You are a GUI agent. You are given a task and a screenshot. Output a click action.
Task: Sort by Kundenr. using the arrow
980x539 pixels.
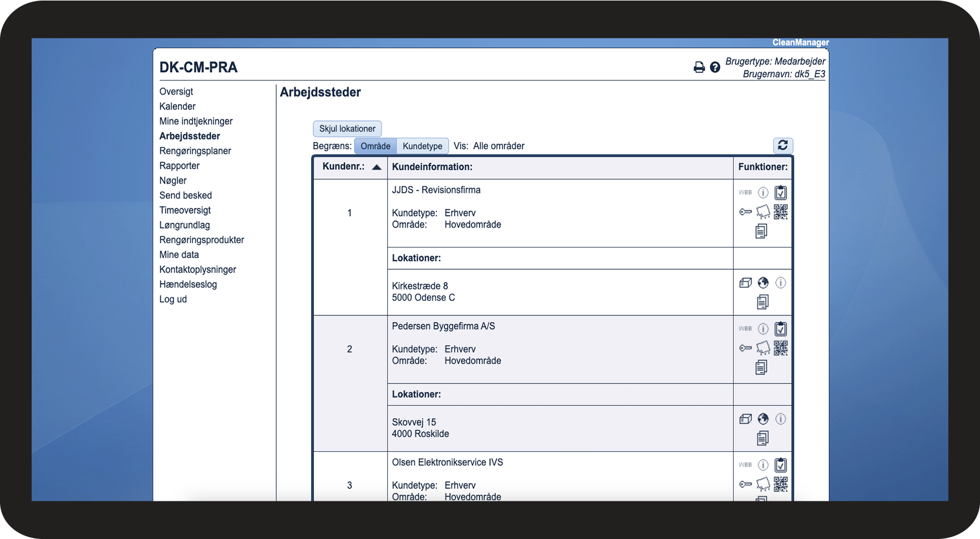tap(377, 167)
